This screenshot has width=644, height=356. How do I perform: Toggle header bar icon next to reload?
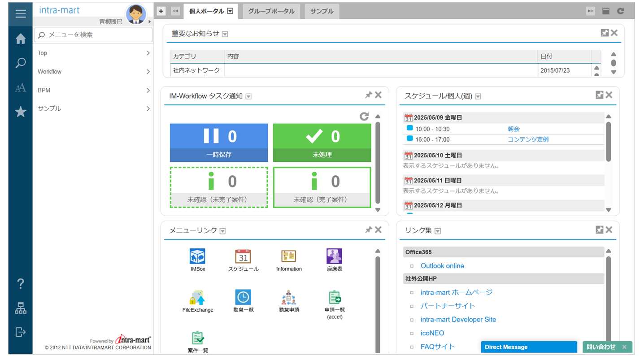[606, 11]
